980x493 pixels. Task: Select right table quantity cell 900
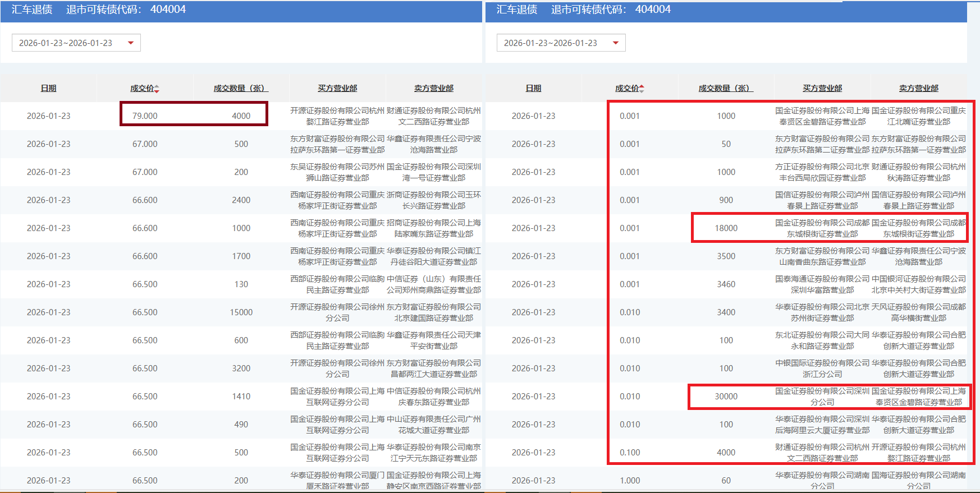(726, 200)
